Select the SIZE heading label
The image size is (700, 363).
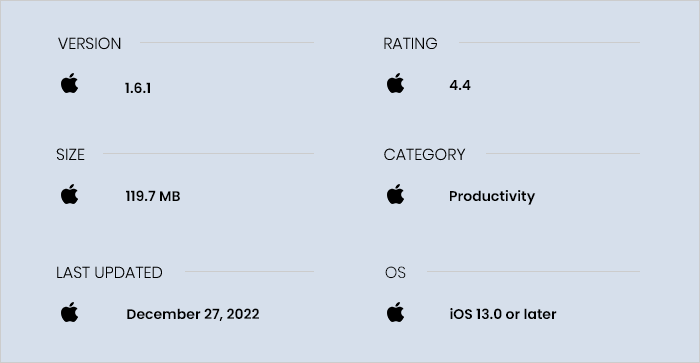pos(70,154)
